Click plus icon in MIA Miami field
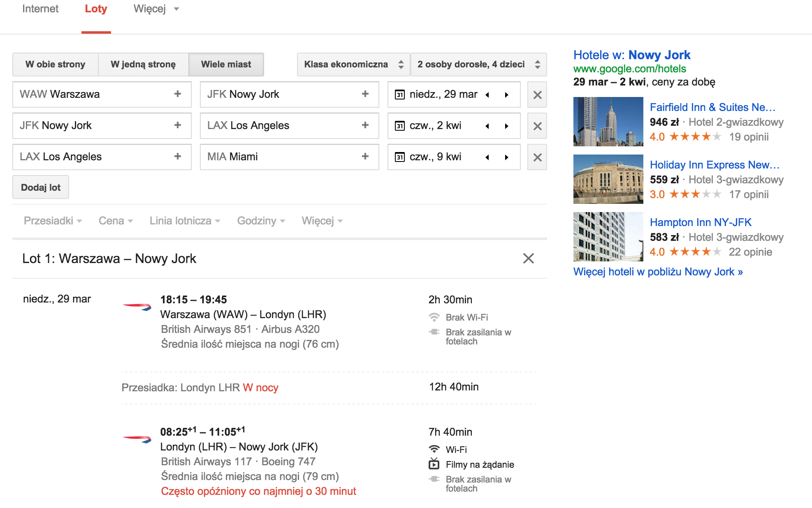 (365, 157)
